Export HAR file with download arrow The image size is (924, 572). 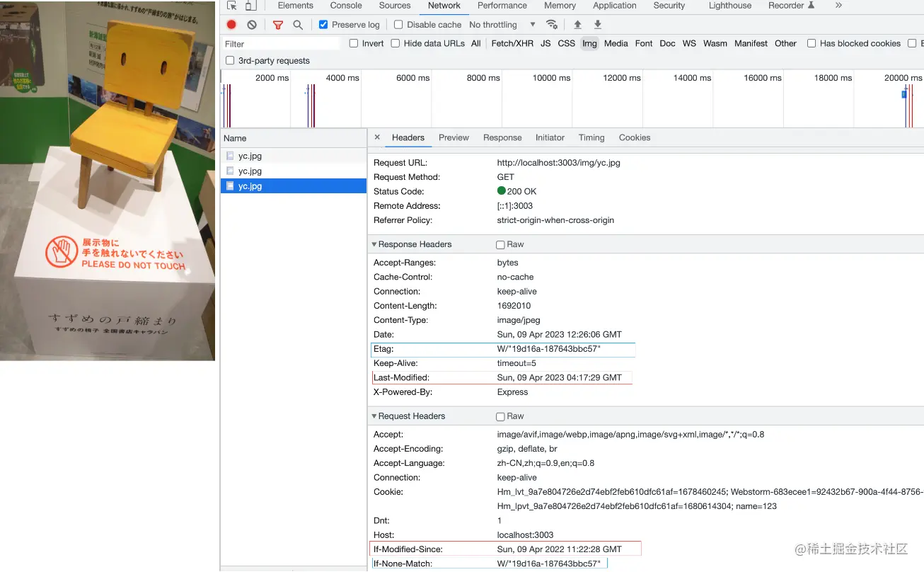(x=598, y=25)
